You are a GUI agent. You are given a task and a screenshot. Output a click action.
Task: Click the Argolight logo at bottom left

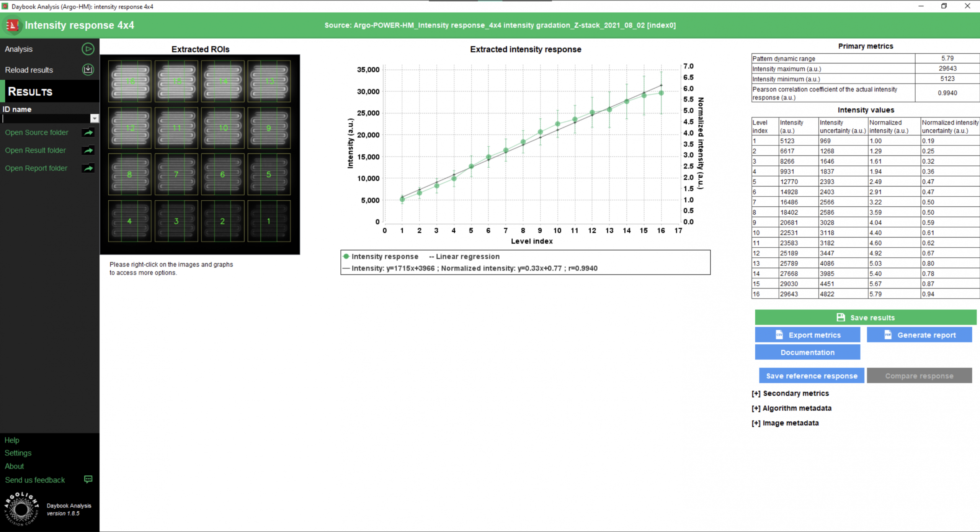tap(21, 509)
